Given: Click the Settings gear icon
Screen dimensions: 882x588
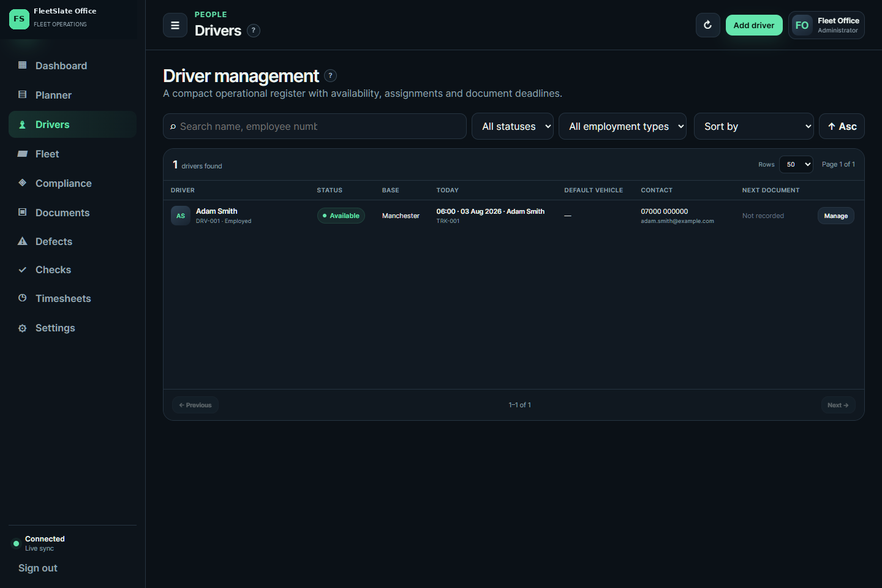Looking at the screenshot, I should pyautogui.click(x=23, y=328).
